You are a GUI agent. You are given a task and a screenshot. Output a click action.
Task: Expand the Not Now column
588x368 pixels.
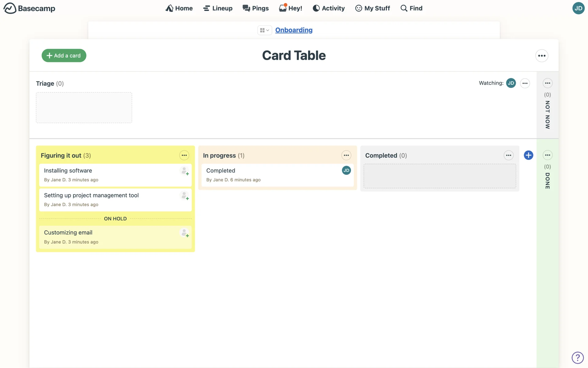click(x=547, y=114)
